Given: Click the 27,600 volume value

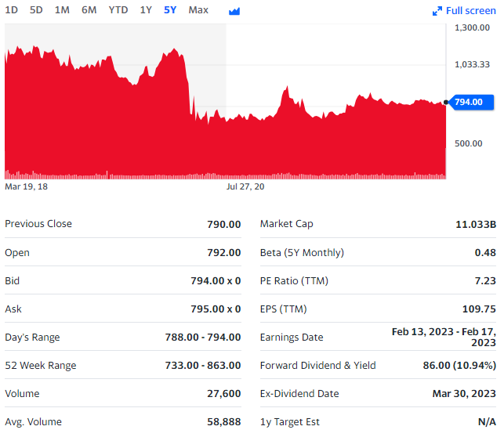Looking at the screenshot, I should point(223,394).
